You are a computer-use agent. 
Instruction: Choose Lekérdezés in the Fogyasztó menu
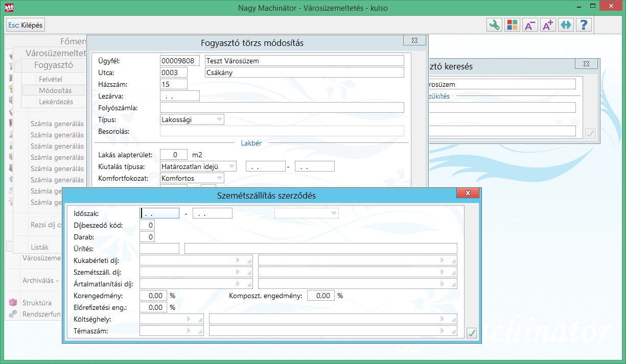56,102
